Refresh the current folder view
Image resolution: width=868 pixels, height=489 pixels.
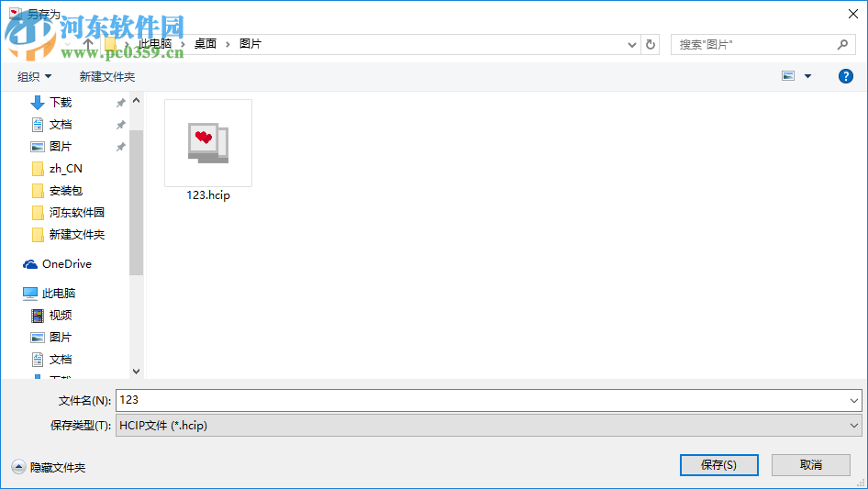pos(651,44)
